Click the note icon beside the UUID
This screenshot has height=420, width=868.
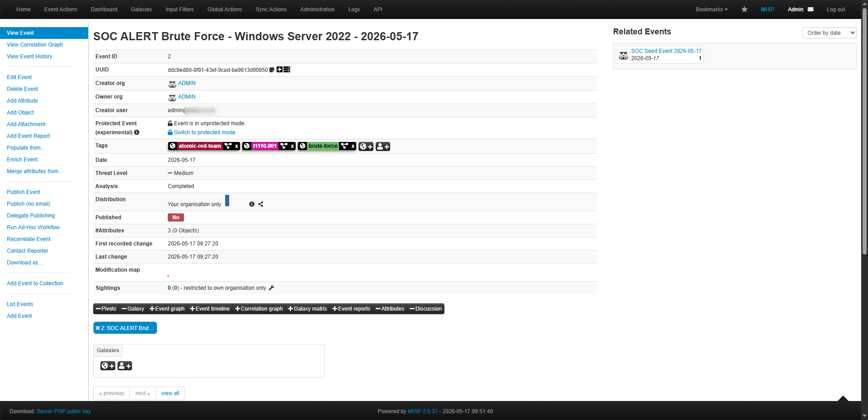point(272,70)
